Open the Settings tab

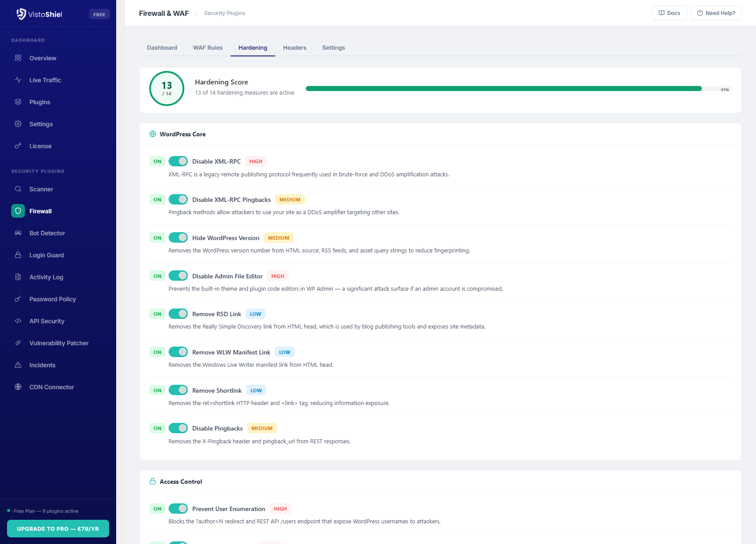[334, 47]
